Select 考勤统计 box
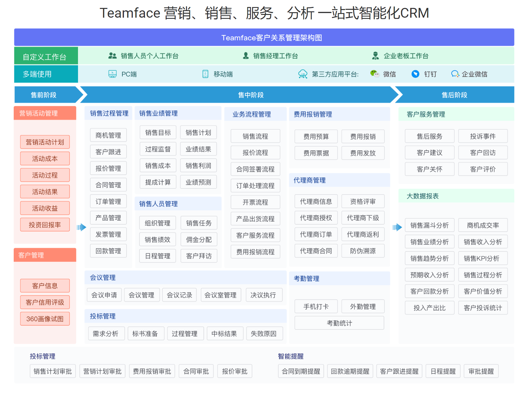Screen dimensions: 532x411 [x=340, y=323]
